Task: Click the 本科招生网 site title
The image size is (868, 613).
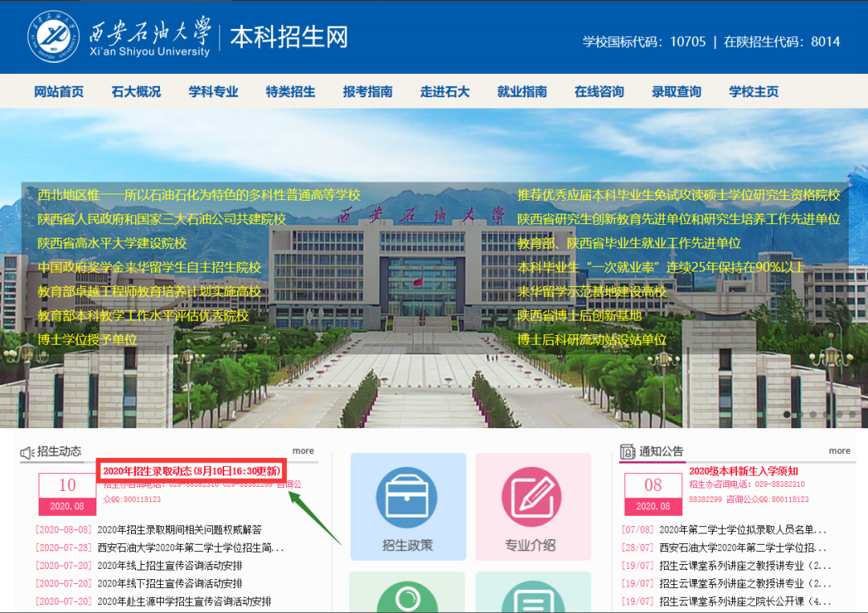Action: (x=289, y=37)
